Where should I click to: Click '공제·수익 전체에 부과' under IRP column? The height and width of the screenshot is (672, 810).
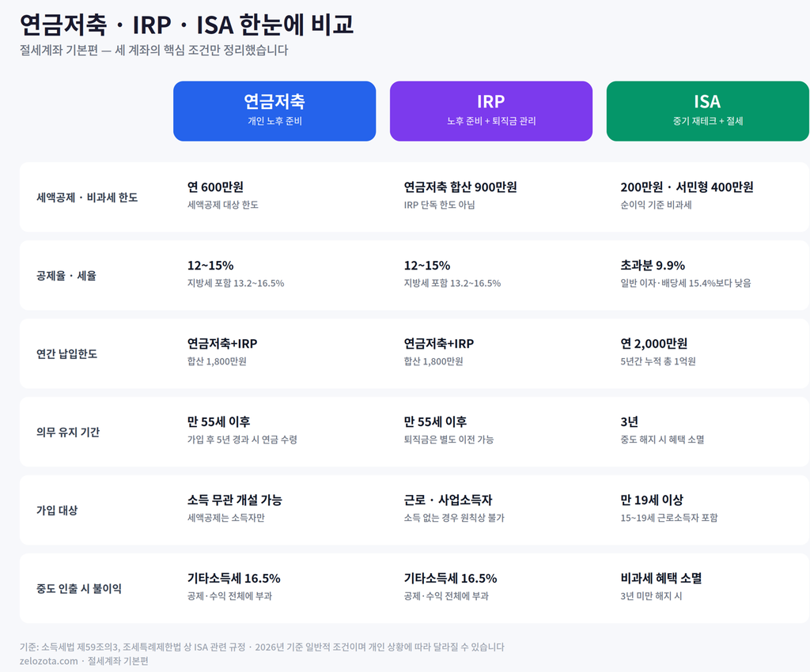[x=446, y=596]
